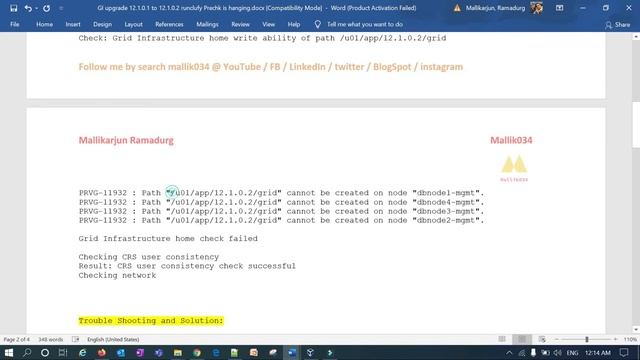
Task: Open the Mailings ribbon tab
Action: [x=207, y=24]
